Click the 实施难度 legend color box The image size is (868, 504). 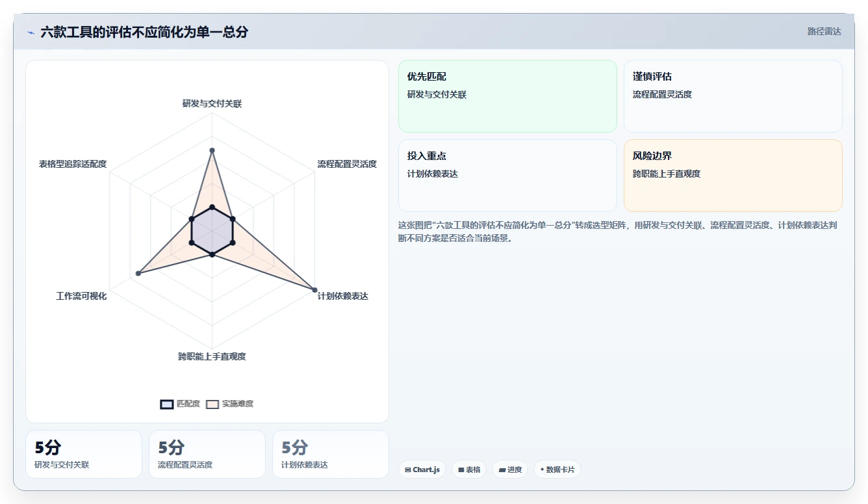[212, 404]
